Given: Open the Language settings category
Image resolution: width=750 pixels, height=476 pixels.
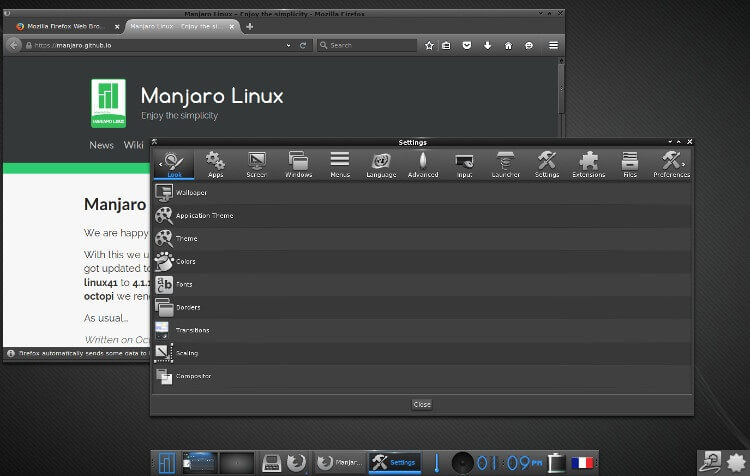Looking at the screenshot, I should (x=381, y=164).
